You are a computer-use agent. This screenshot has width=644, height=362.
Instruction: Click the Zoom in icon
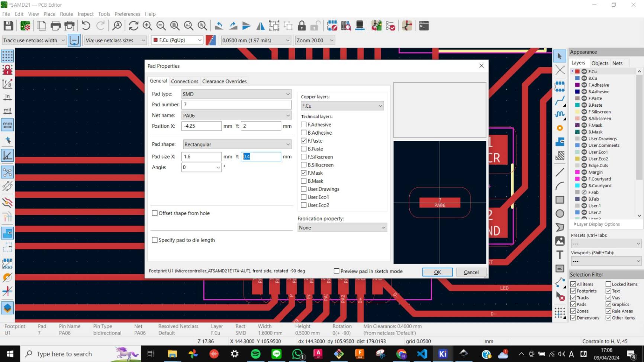[x=147, y=26]
